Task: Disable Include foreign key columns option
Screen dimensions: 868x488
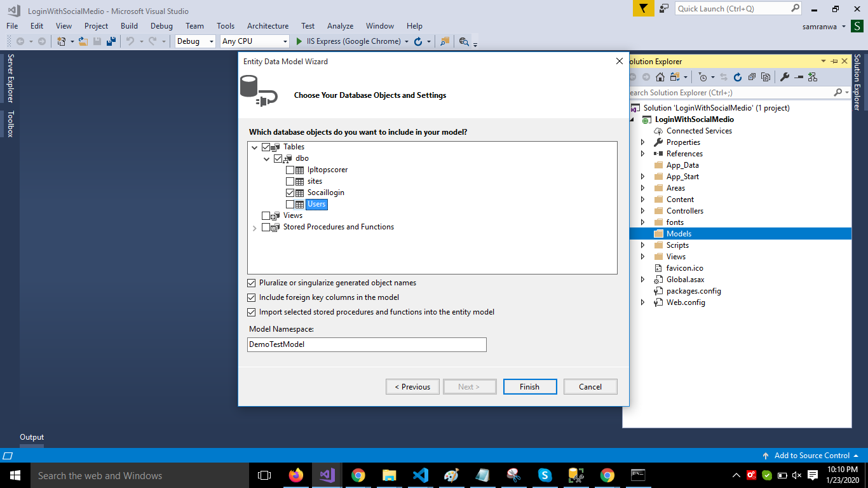Action: [252, 297]
